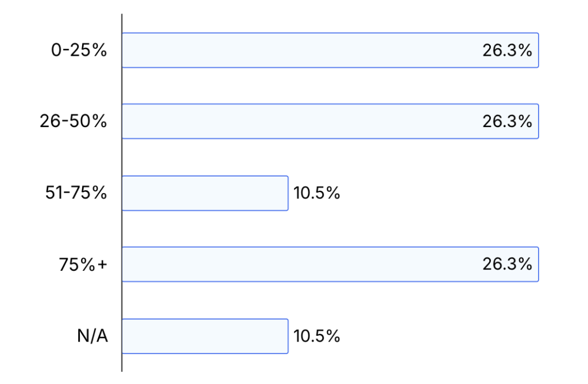Click the 26.3% value in the 0-25% bar

507,50
